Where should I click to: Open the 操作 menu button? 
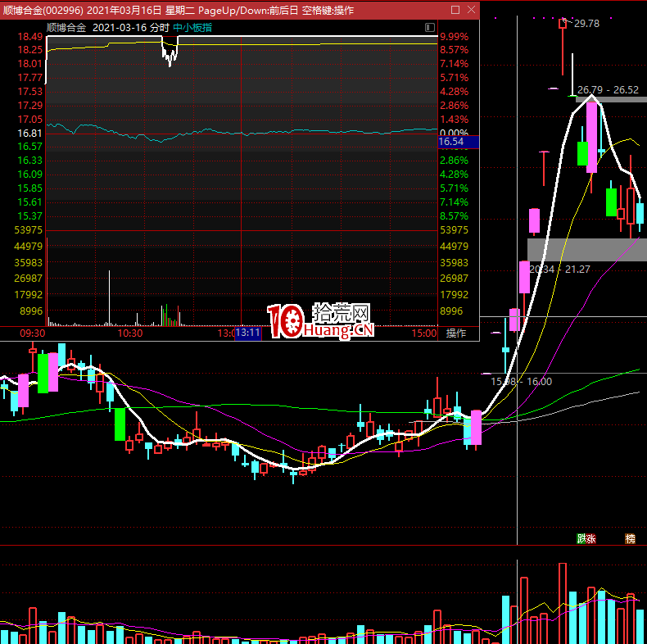[x=455, y=333]
